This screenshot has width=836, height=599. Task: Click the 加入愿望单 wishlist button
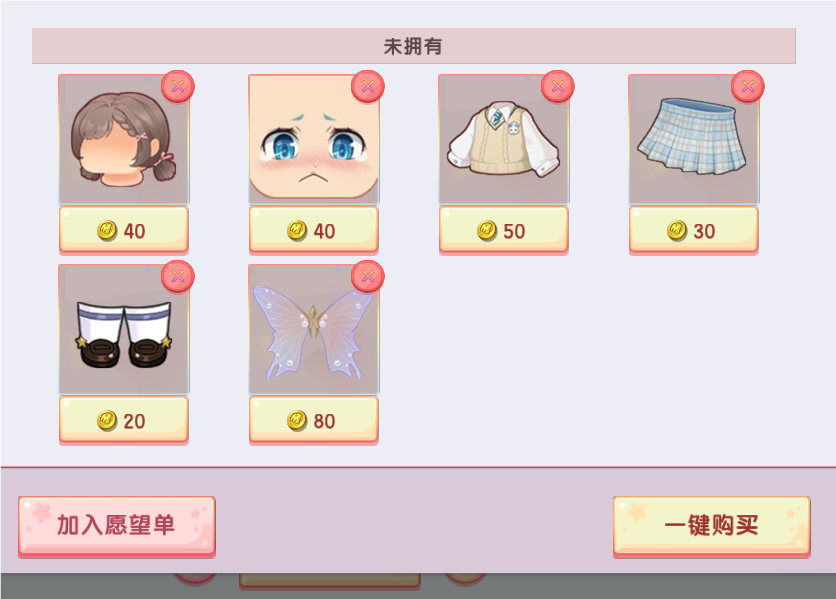pos(117,526)
